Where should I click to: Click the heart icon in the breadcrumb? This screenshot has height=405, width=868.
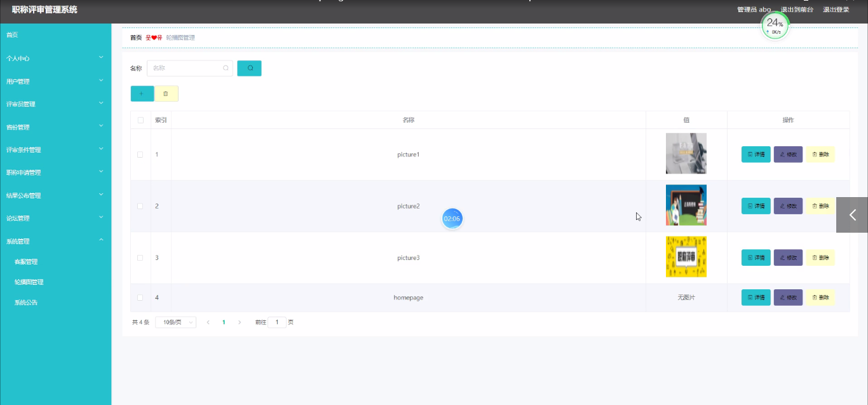tap(154, 38)
